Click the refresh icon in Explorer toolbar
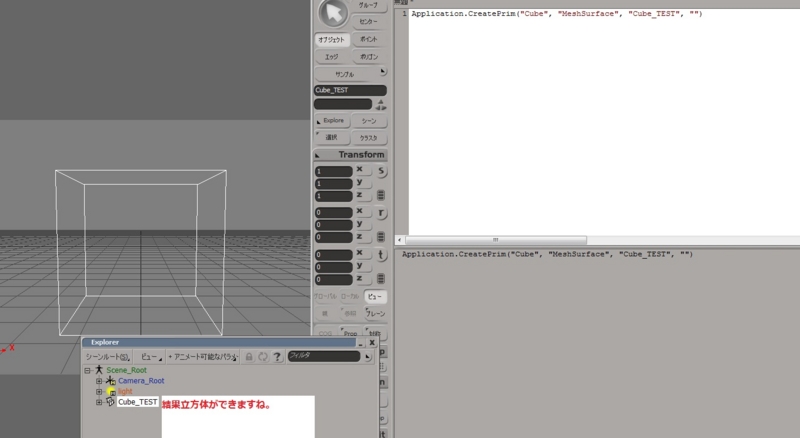 click(263, 357)
